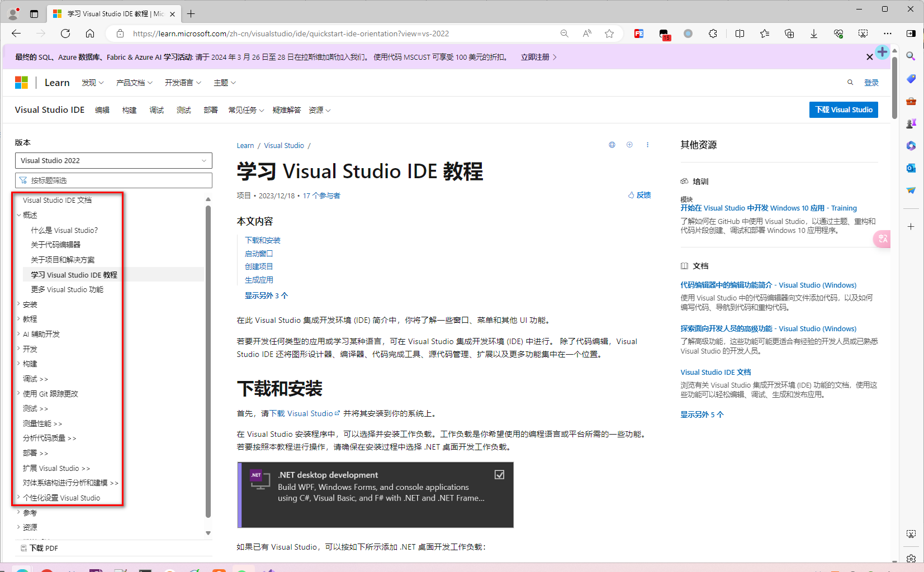Click the 下载 Visual Studio button
The image size is (924, 572).
click(x=844, y=109)
